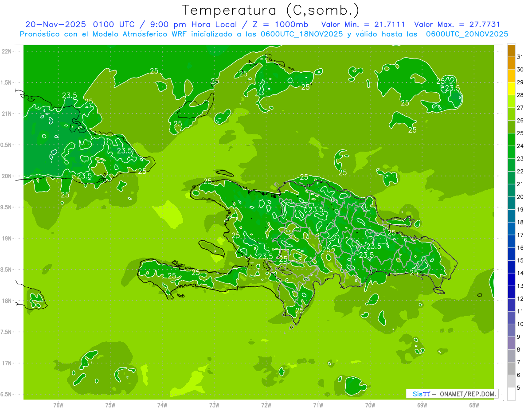Viewport: 532px width, 411px height.
Task: Click '5' on the color scale
Action: pyautogui.click(x=519, y=388)
